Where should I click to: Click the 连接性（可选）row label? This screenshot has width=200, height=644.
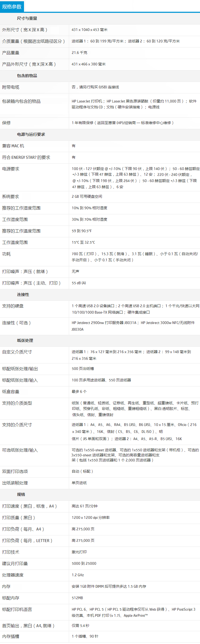tap(17, 323)
